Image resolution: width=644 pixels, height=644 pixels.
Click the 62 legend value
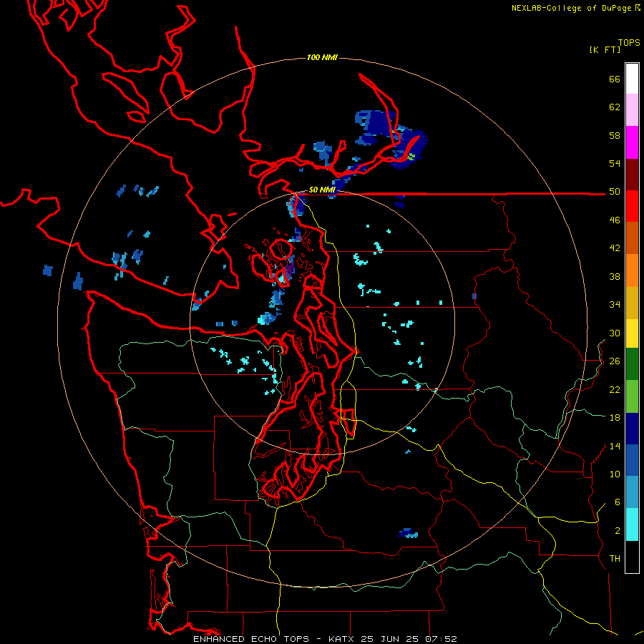pos(615,107)
